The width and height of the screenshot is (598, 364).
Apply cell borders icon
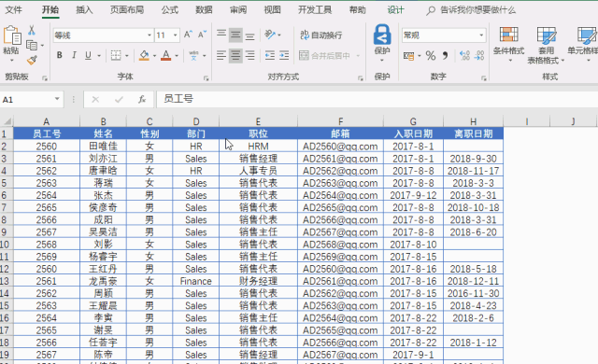point(116,56)
